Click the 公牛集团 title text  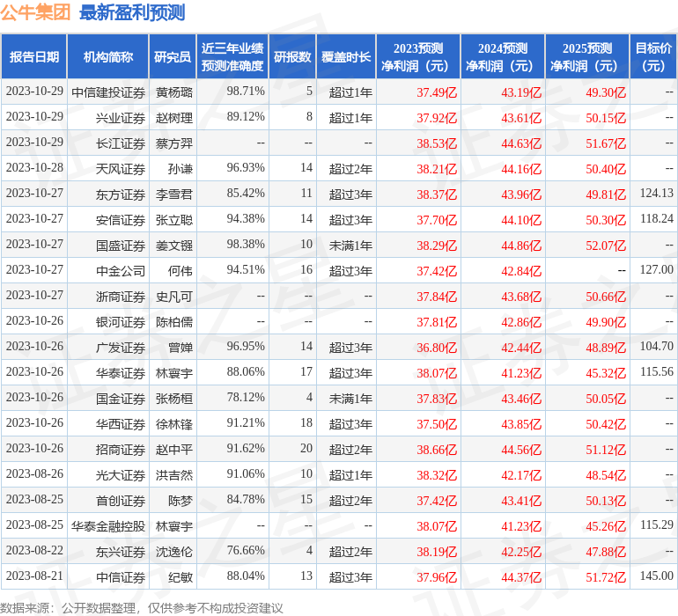(35, 12)
